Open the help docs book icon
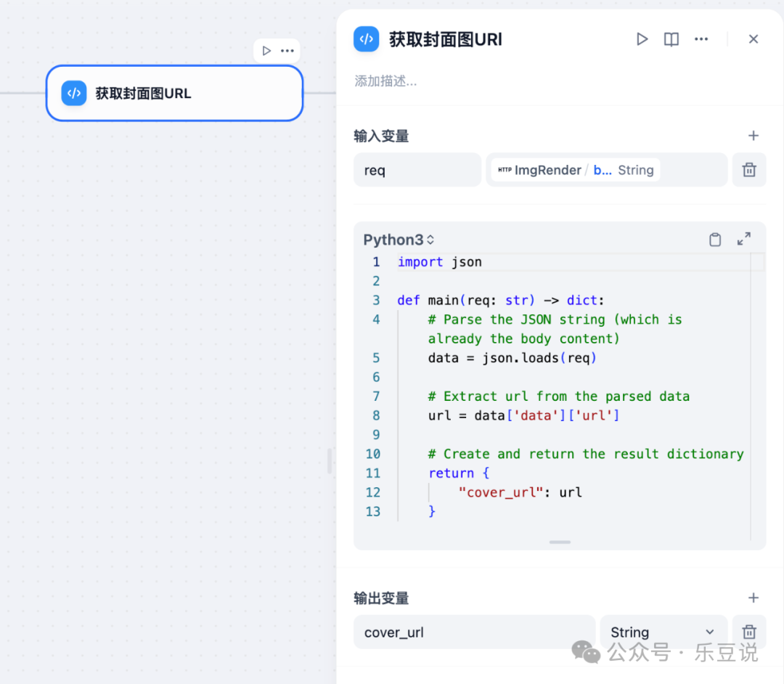This screenshot has height=684, width=784. pyautogui.click(x=671, y=39)
